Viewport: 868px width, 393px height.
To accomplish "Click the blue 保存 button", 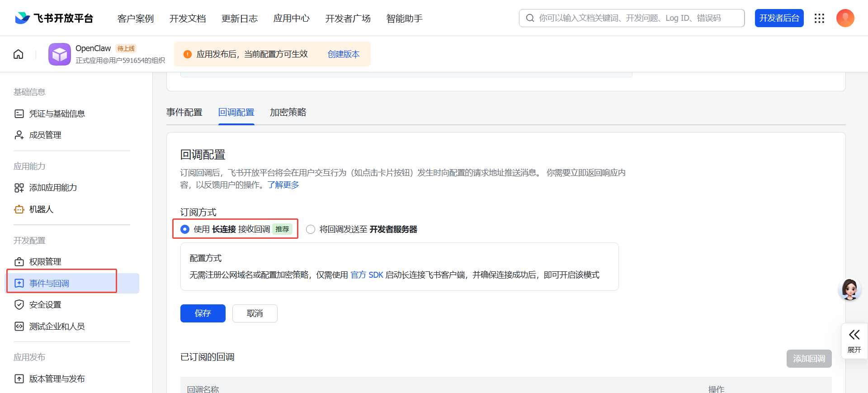I will (x=203, y=313).
